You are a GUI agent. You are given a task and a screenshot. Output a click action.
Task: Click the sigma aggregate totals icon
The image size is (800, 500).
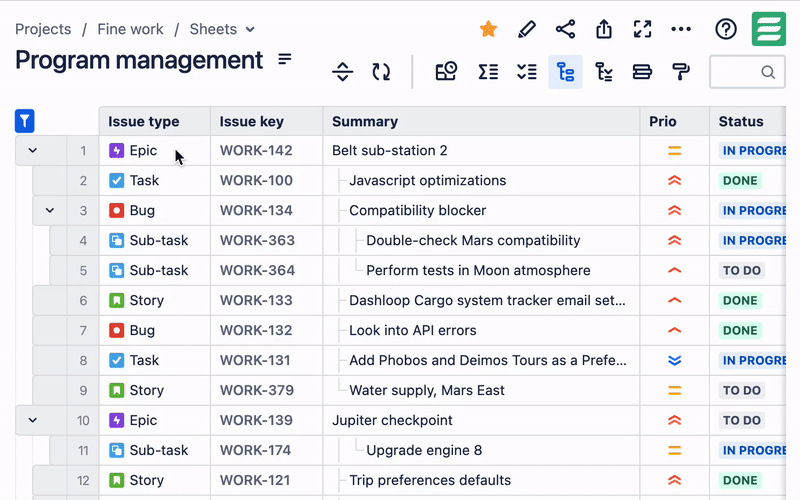coord(488,72)
